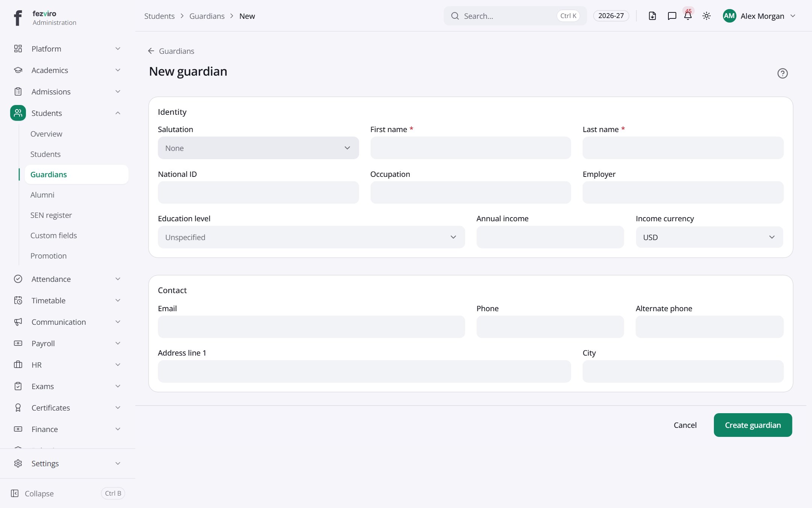Image resolution: width=812 pixels, height=508 pixels.
Task: Focus the First name input field
Action: point(471,148)
